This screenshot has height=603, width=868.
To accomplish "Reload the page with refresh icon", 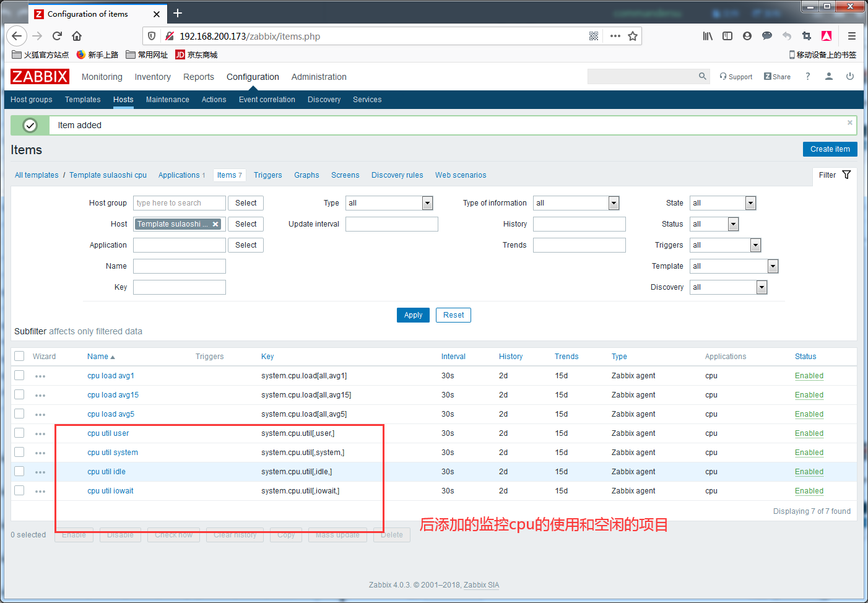I will point(57,36).
